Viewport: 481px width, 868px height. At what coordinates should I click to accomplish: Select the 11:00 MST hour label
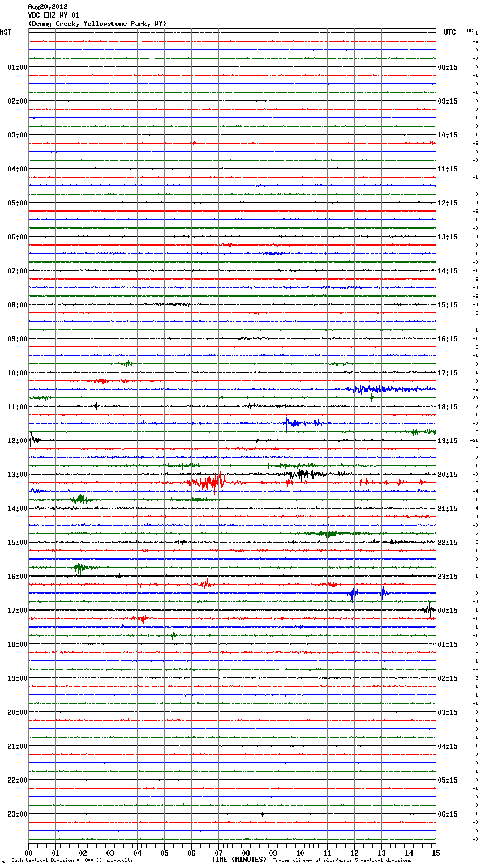pyautogui.click(x=18, y=407)
